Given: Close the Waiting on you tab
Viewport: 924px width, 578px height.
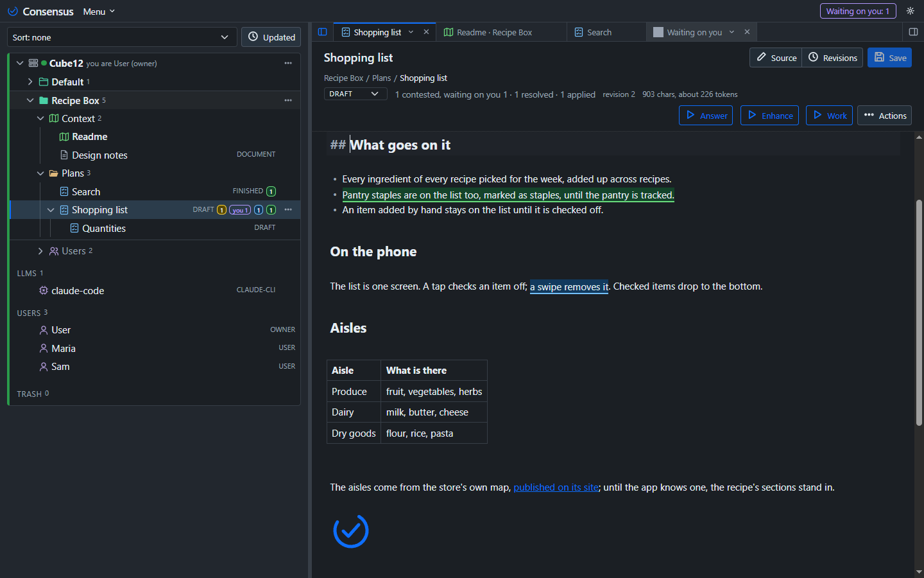Looking at the screenshot, I should click(747, 32).
